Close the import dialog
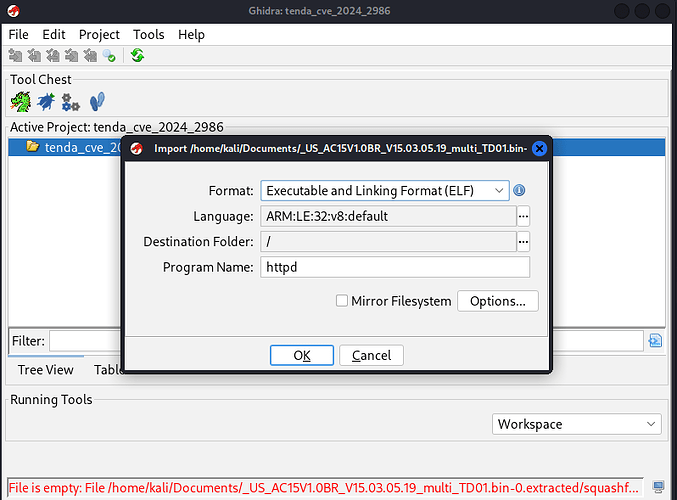677x500 pixels. (539, 149)
